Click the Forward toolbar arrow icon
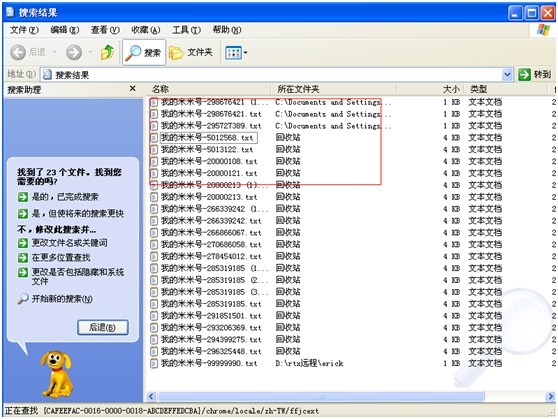558x419 pixels. click(74, 53)
